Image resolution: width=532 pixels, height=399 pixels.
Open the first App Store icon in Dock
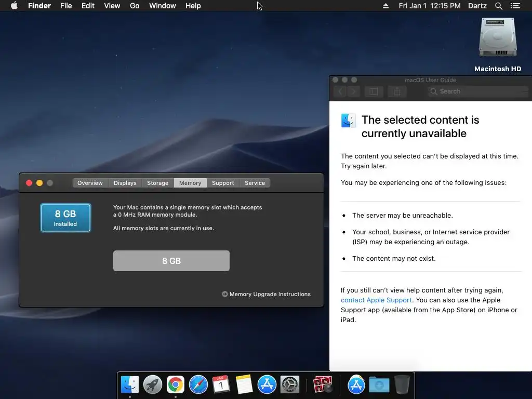[267, 385]
